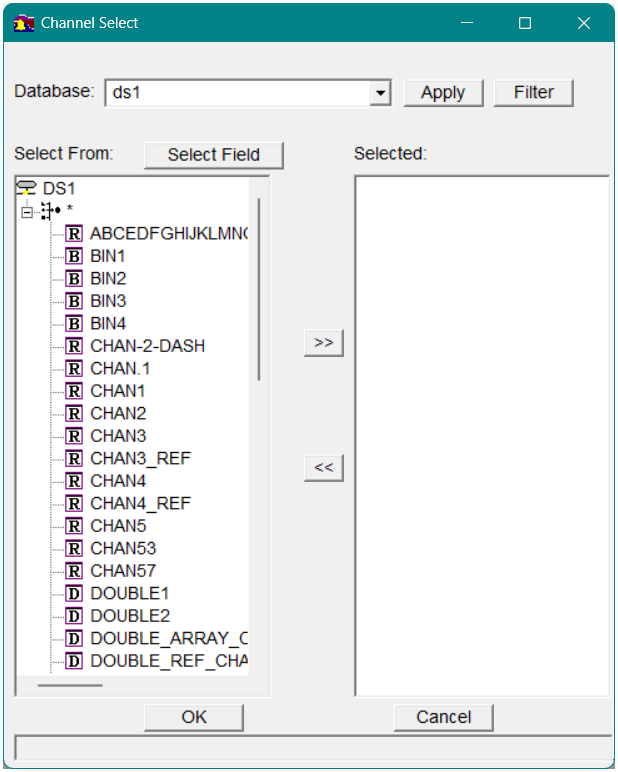Image resolution: width=618 pixels, height=772 pixels.
Task: Select the BIN3 channel entry
Action: point(108,301)
